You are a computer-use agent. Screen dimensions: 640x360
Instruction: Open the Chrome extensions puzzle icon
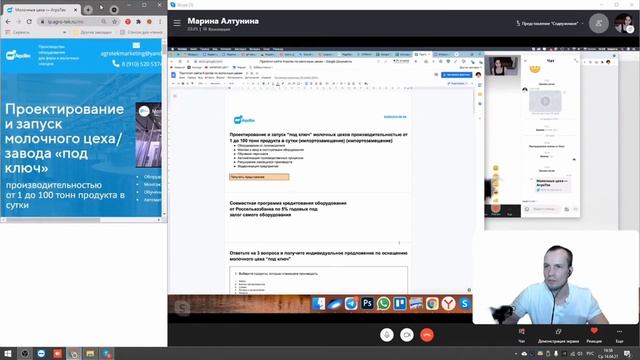138,21
